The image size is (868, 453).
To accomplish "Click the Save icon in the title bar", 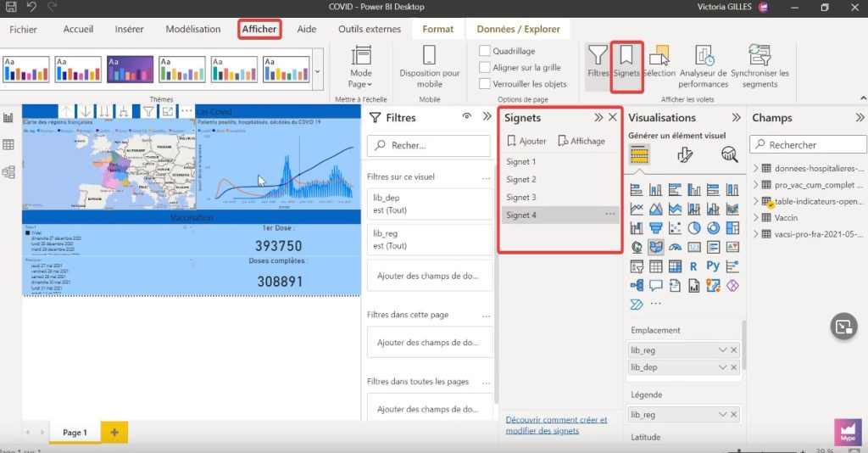I will (10, 7).
